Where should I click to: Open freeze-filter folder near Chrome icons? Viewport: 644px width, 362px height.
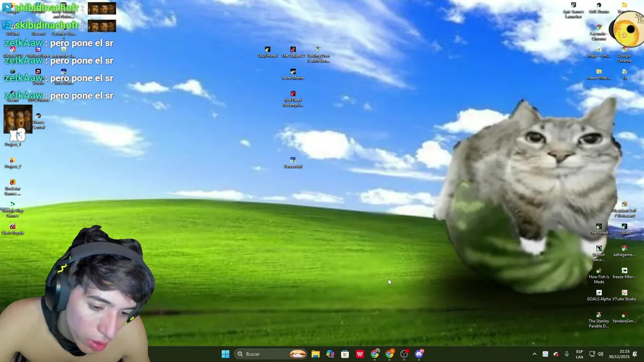tap(599, 74)
